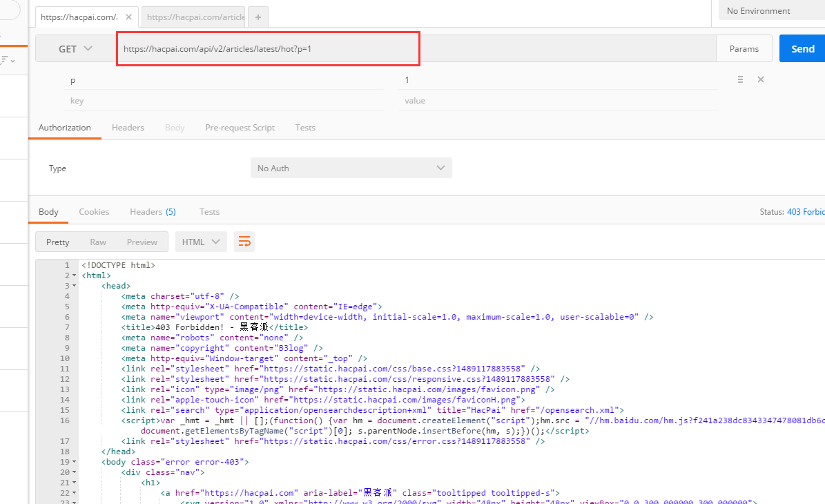Click the row menu icon beside parameter p
The image size is (825, 504).
pyautogui.click(x=740, y=80)
